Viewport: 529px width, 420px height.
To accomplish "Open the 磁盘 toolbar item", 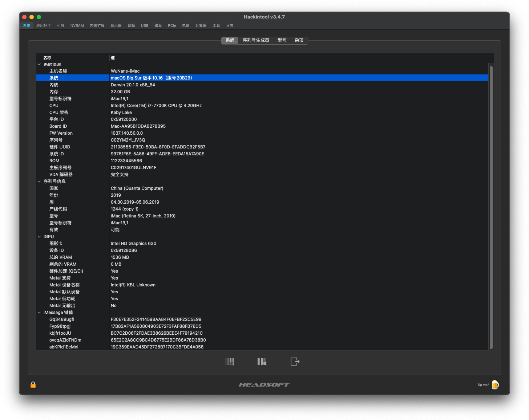I will click(x=158, y=26).
